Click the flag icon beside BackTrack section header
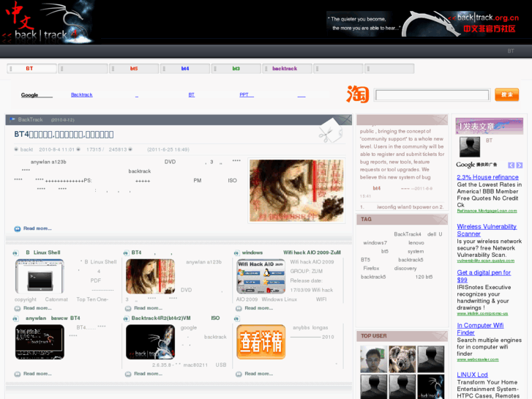 click(12, 119)
